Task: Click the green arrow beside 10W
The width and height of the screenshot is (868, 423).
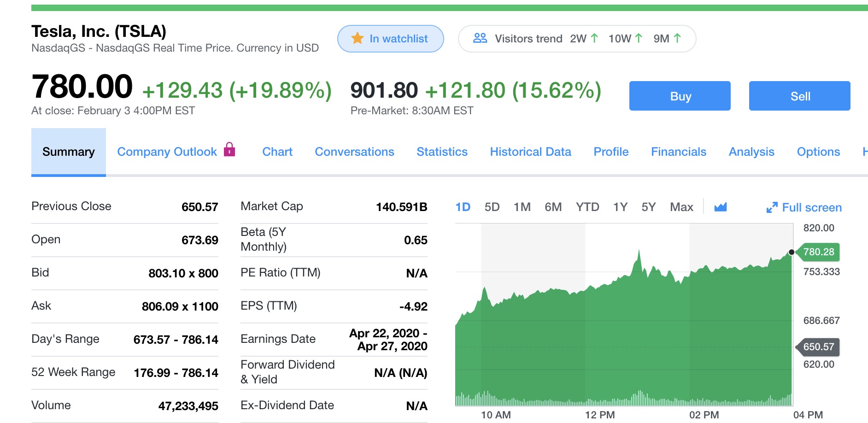Action: [x=639, y=38]
